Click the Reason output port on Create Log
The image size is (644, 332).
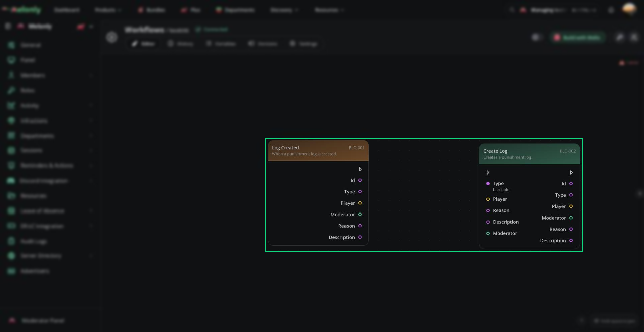pyautogui.click(x=571, y=229)
